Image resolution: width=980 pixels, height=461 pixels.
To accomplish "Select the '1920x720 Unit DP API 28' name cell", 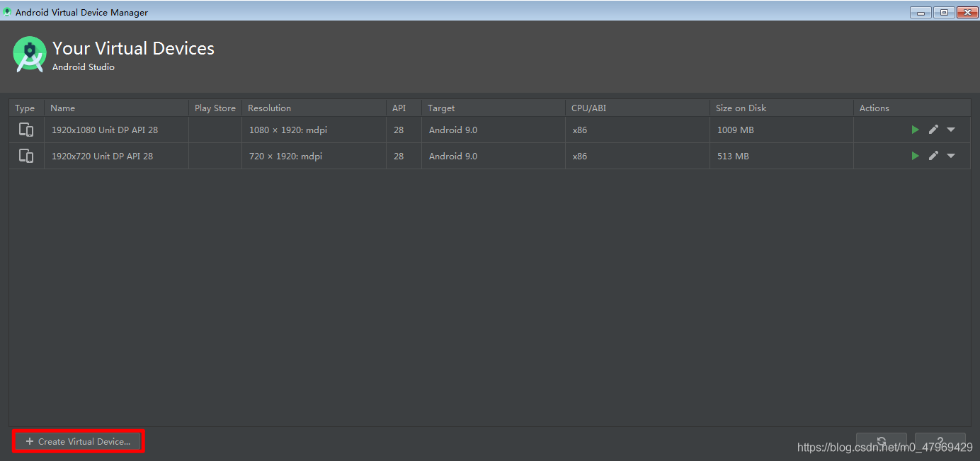I will pos(116,156).
